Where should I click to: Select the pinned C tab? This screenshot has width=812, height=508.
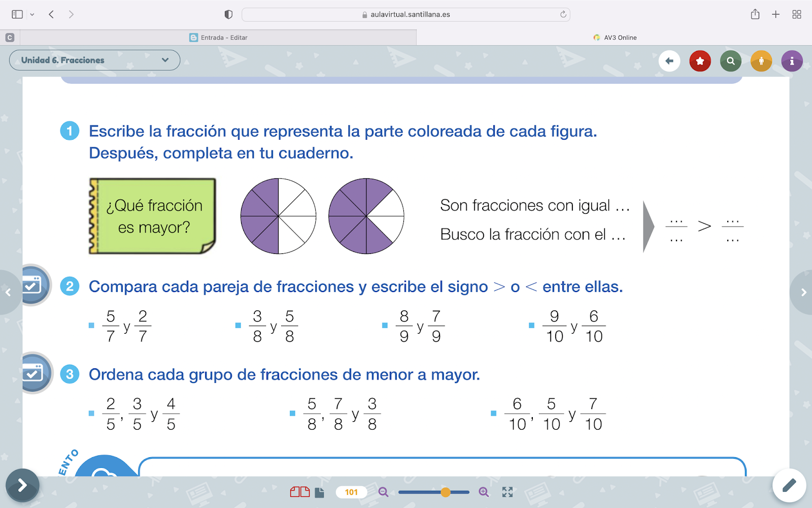point(10,37)
